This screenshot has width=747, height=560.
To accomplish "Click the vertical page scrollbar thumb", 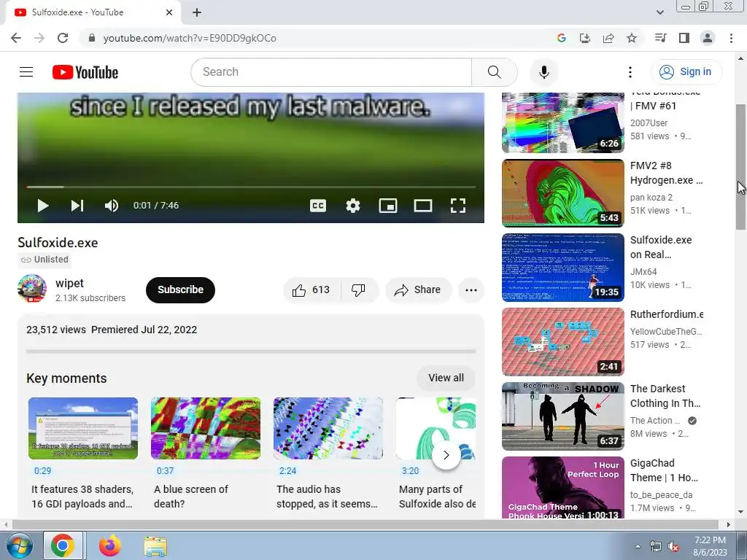I will [740, 167].
